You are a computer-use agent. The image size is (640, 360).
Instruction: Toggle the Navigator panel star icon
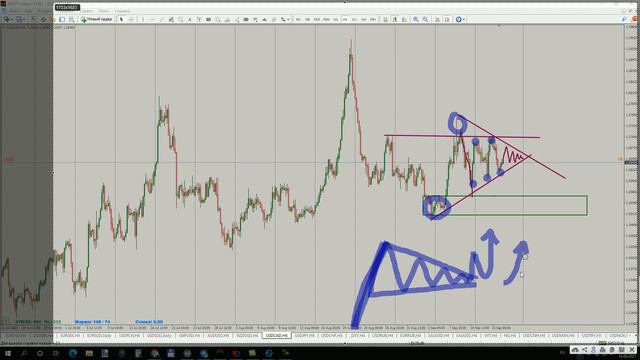tap(52, 19)
